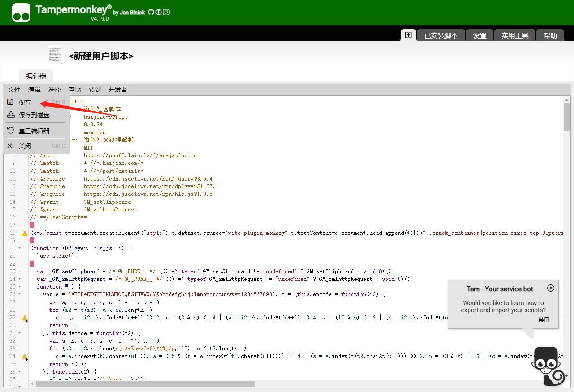Click the Tam popup question text
The height and width of the screenshot is (392, 574).
503,306
